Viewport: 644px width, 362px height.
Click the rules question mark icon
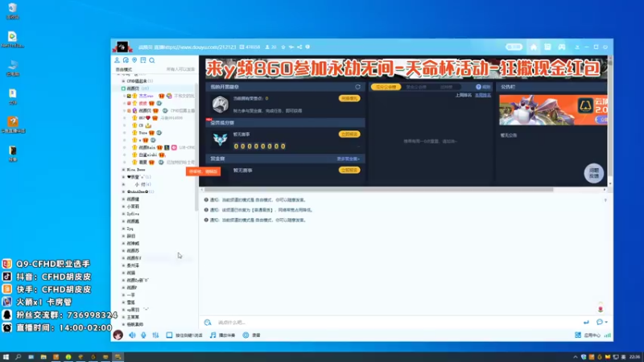pyautogui.click(x=478, y=87)
